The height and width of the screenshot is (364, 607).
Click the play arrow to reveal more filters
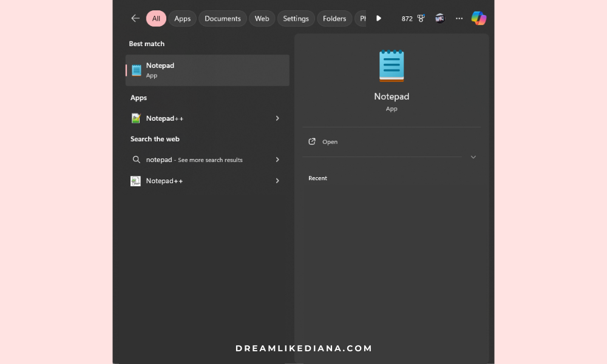click(378, 18)
